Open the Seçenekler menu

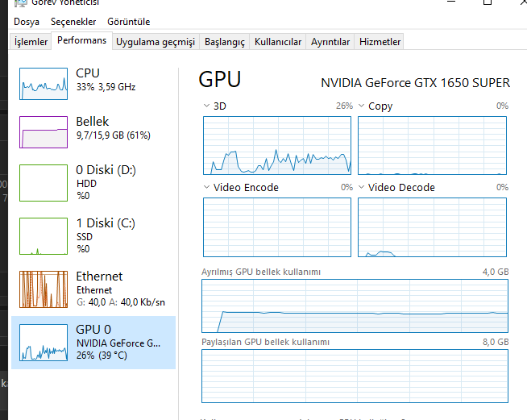pyautogui.click(x=73, y=22)
